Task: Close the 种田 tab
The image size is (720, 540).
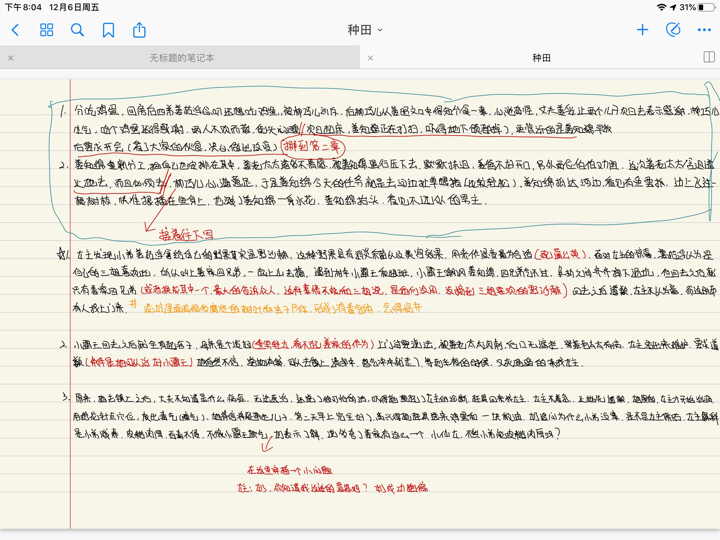Action: click(370, 58)
